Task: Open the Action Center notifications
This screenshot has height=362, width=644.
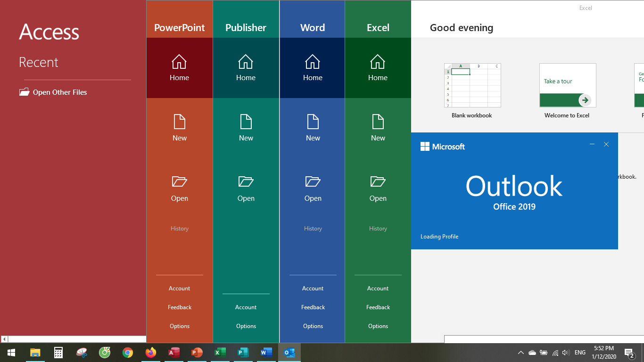Action: tap(629, 353)
